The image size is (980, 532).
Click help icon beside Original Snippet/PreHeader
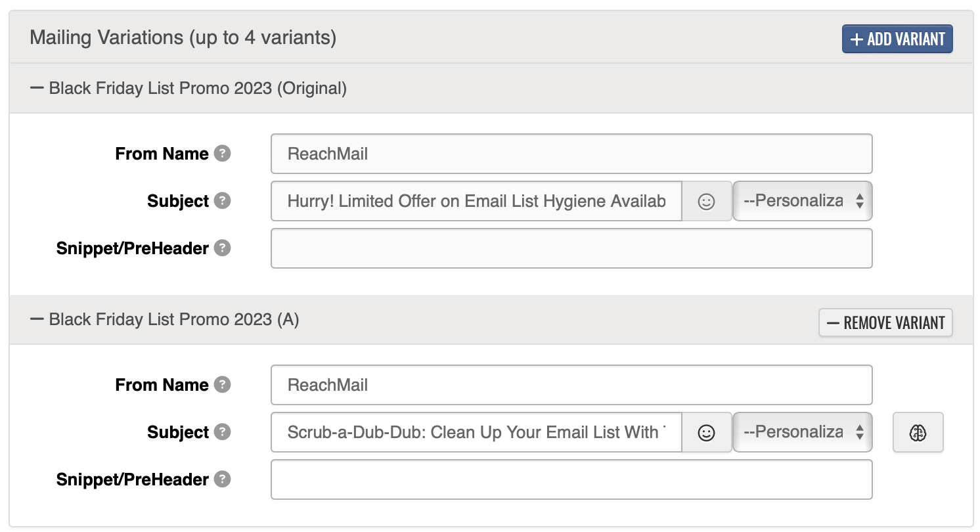[x=223, y=248]
